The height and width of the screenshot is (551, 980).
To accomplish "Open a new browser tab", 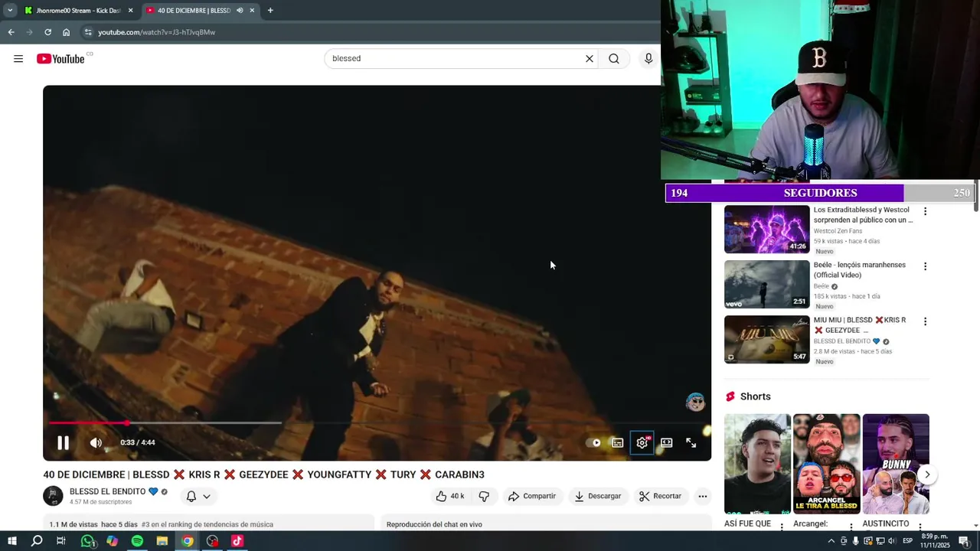I will click(x=270, y=11).
